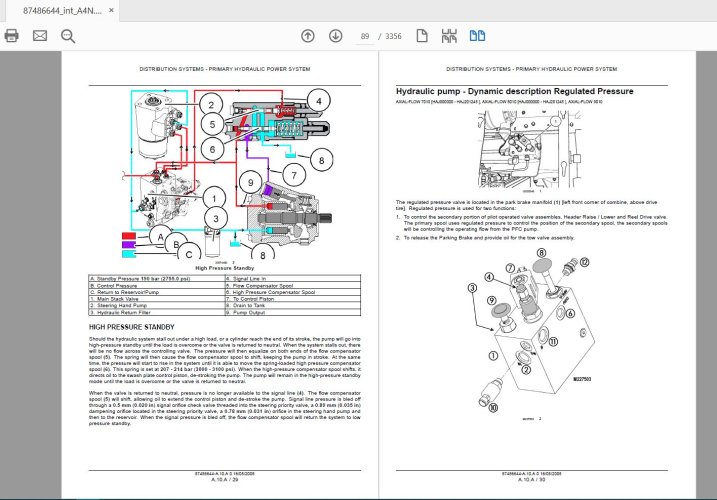The height and width of the screenshot is (500, 717).
Task: Click table cell '5. Flow Compensator Spool'
Action: (293, 285)
